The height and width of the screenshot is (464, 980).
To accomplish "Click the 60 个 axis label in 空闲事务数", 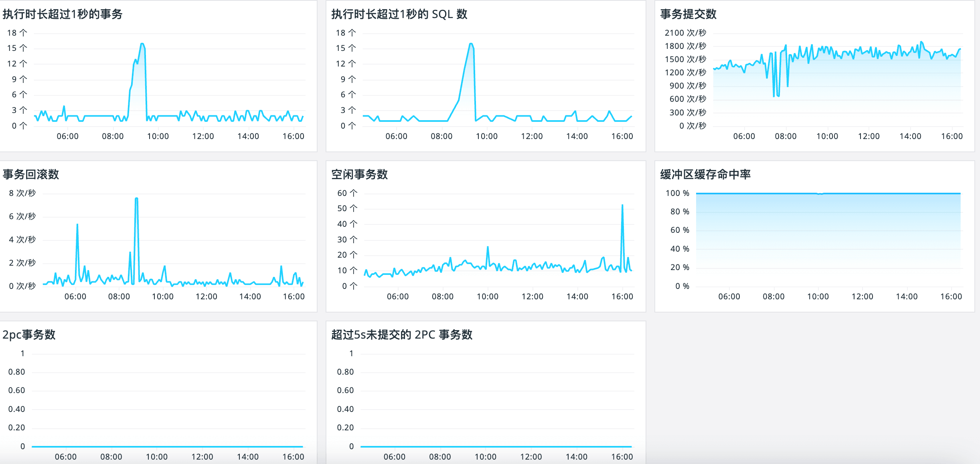I will coord(347,193).
